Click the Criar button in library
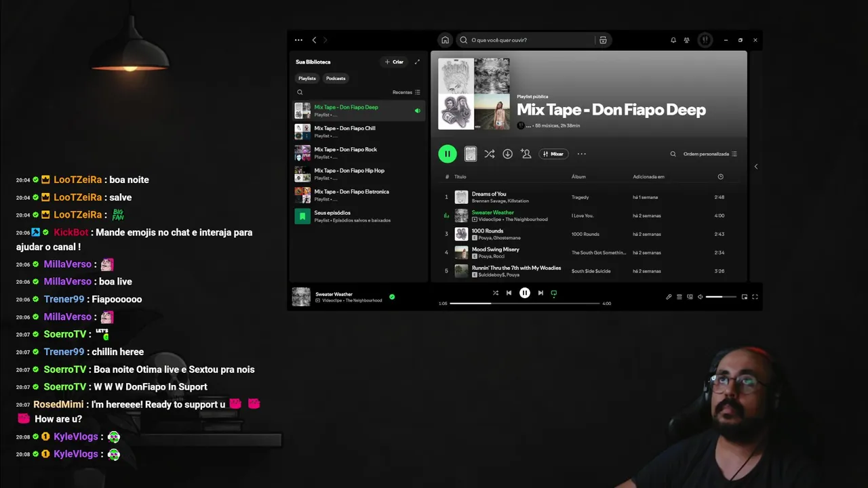Viewport: 868px width, 488px height. pyautogui.click(x=394, y=62)
